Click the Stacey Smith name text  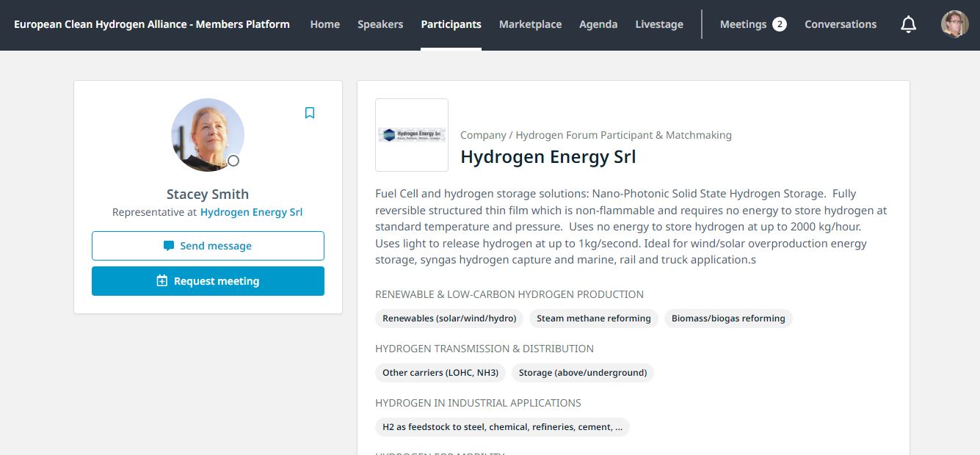click(208, 194)
